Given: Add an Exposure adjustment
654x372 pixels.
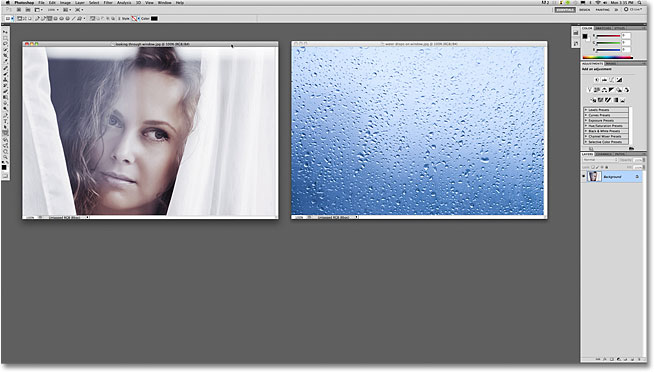Looking at the screenshot, I should click(x=619, y=80).
